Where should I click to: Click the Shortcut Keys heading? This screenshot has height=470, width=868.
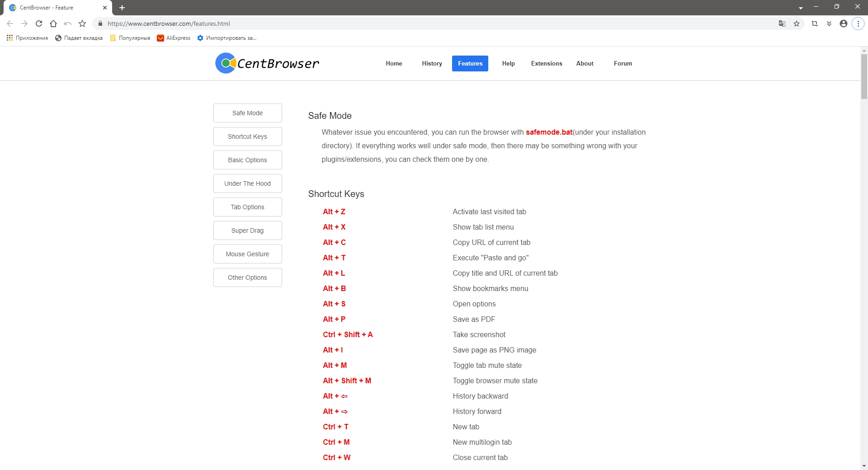point(336,194)
